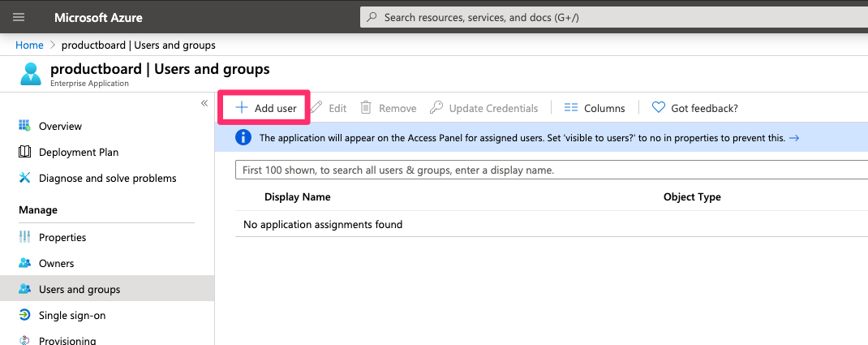Open the Provisioning menu item
This screenshot has height=345, width=868.
pos(67,340)
